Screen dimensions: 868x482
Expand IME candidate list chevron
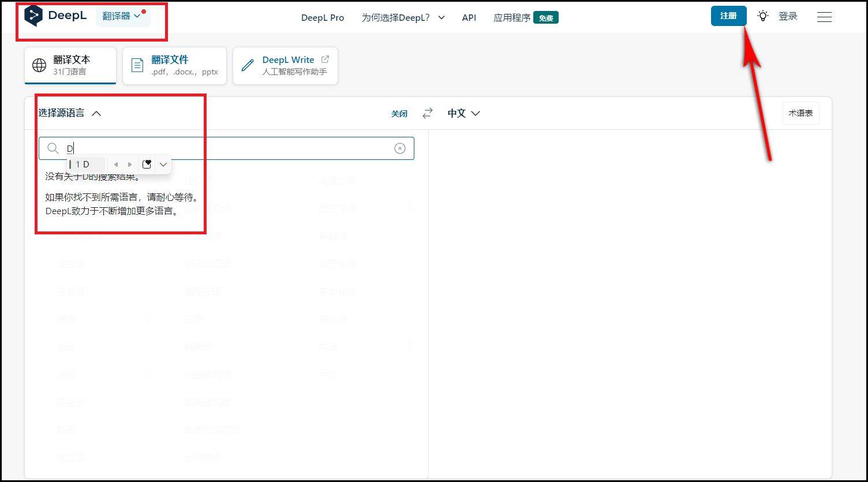click(x=163, y=165)
